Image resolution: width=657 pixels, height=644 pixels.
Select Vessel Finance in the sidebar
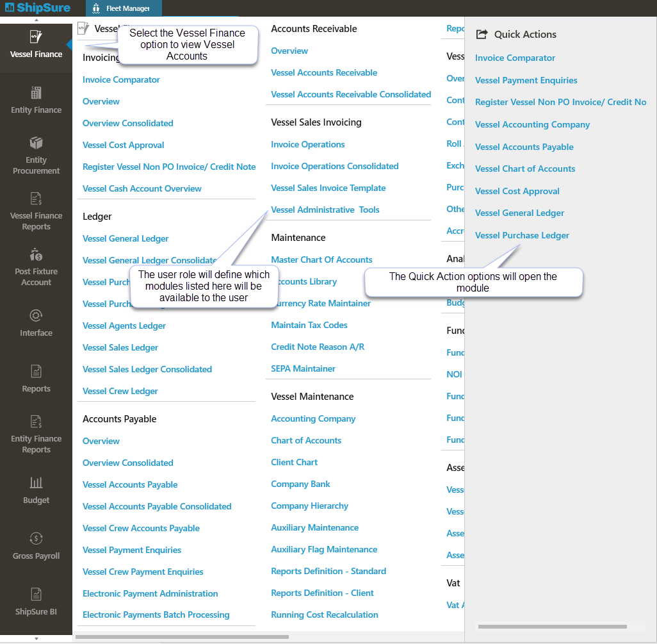coord(36,44)
